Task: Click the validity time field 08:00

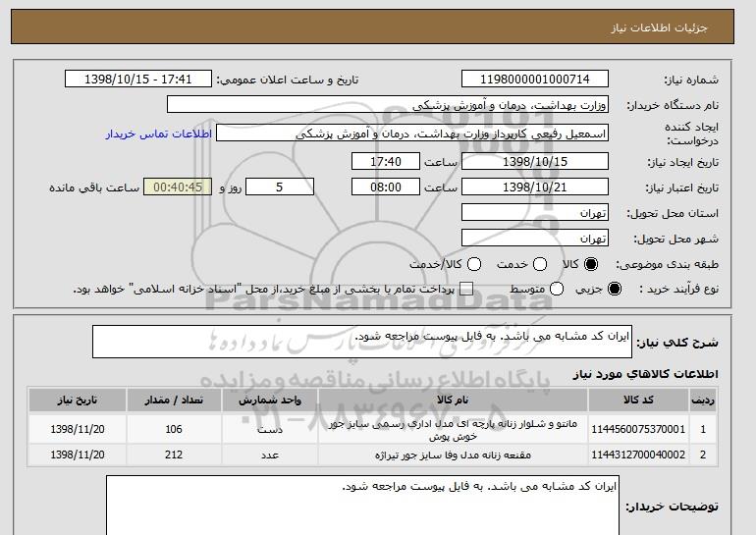Action: tap(386, 187)
